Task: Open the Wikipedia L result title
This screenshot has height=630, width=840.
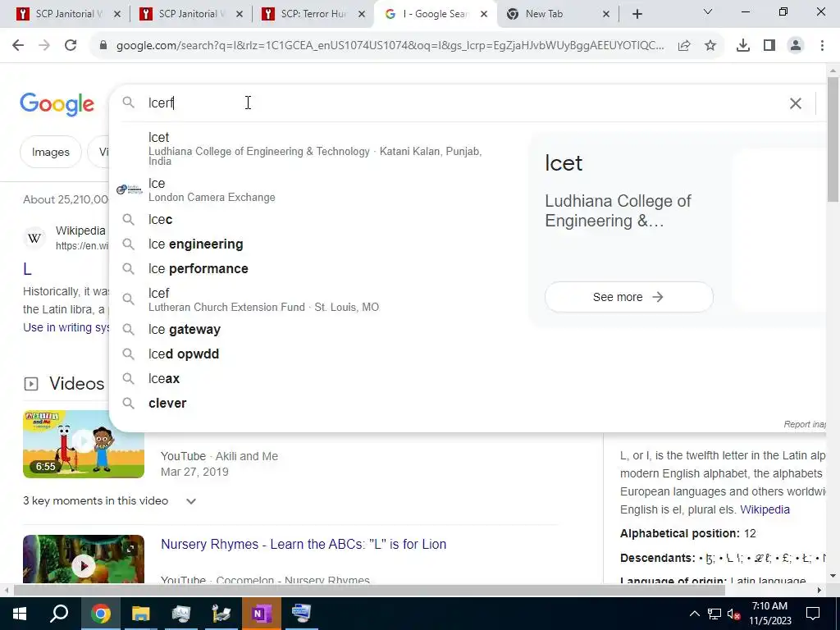Action: click(27, 269)
